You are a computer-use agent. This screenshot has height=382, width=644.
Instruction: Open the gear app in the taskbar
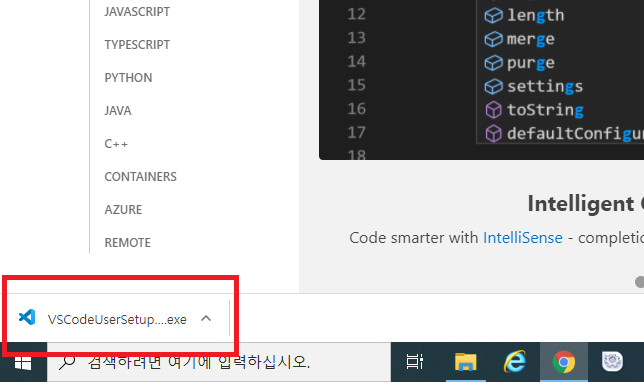612,362
